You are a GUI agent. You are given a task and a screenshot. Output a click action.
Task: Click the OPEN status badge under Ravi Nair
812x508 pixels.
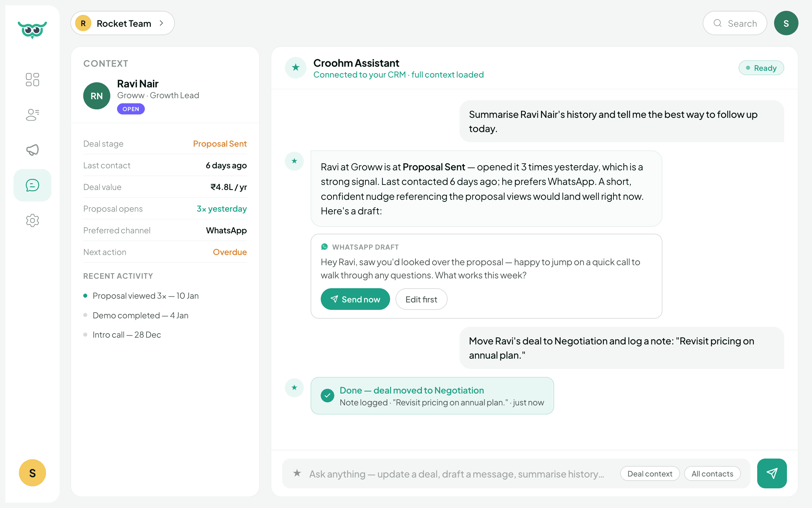point(131,109)
